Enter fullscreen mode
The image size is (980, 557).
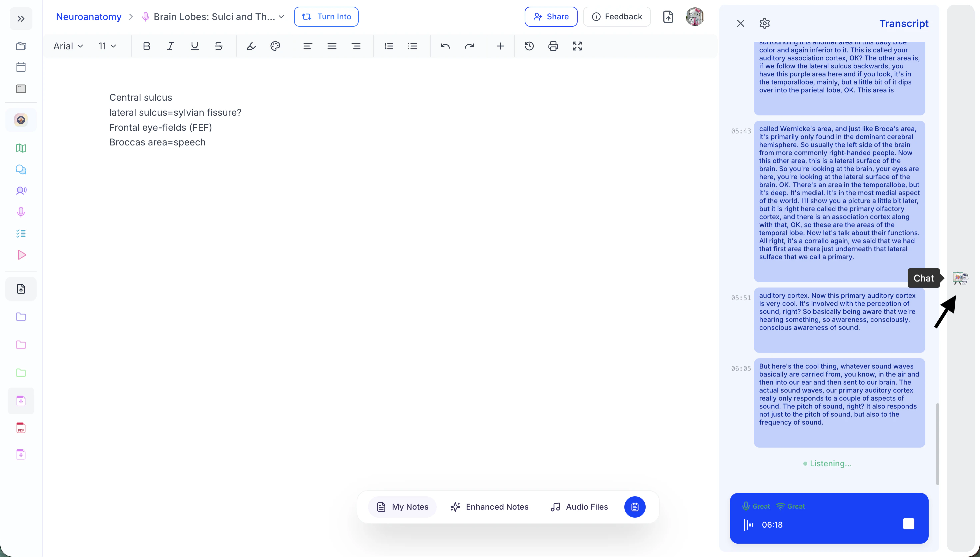pos(577,46)
